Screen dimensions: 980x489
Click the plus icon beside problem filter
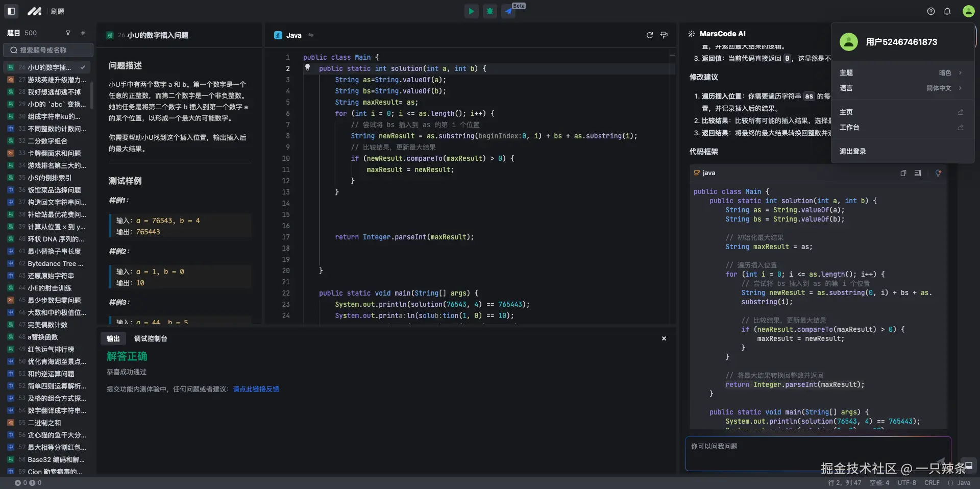coord(83,33)
